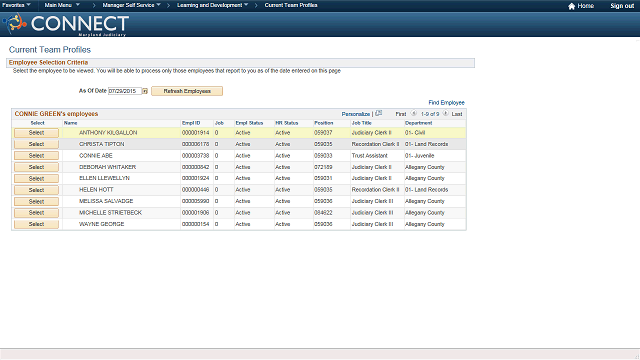Viewport: 640px width, 360px height.
Task: Open the Find Employee link
Action: coord(446,102)
